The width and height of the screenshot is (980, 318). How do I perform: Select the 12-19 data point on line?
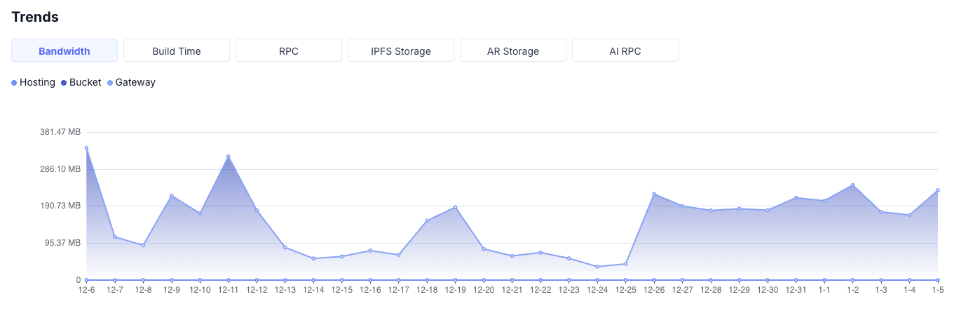455,207
